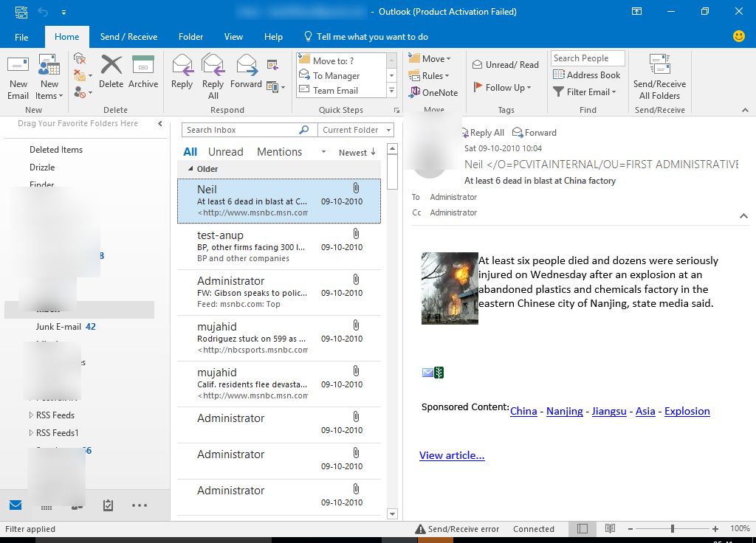Archive the selected email

coord(143,72)
